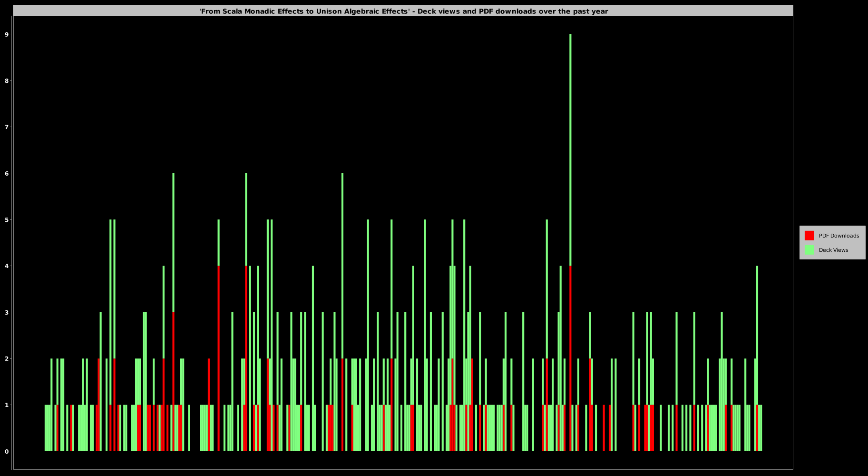Click the chart title about Scala Monadic Effects
The height and width of the screenshot is (476, 868).
point(403,11)
